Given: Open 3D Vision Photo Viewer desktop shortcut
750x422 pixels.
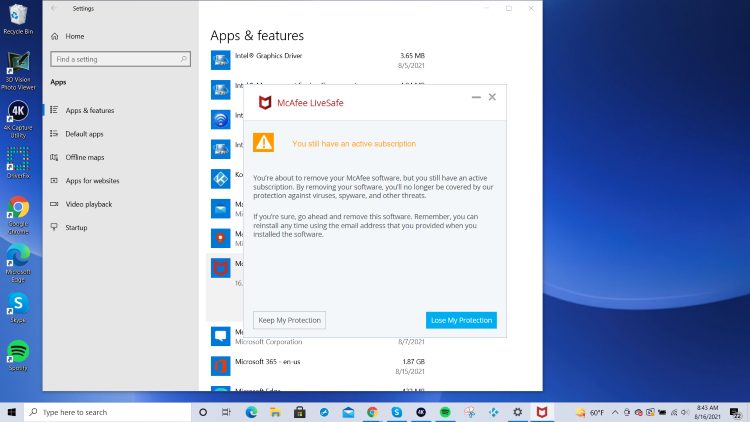Looking at the screenshot, I should pyautogui.click(x=18, y=71).
